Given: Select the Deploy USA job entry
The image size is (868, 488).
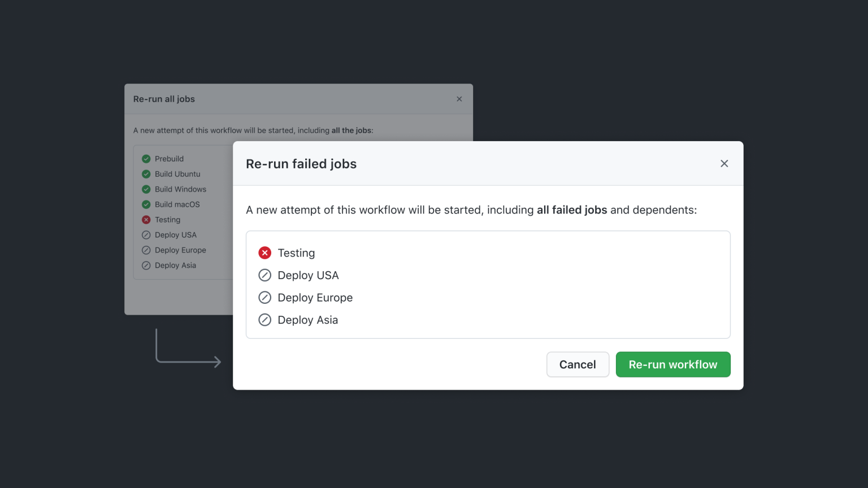Looking at the screenshot, I should tap(307, 275).
